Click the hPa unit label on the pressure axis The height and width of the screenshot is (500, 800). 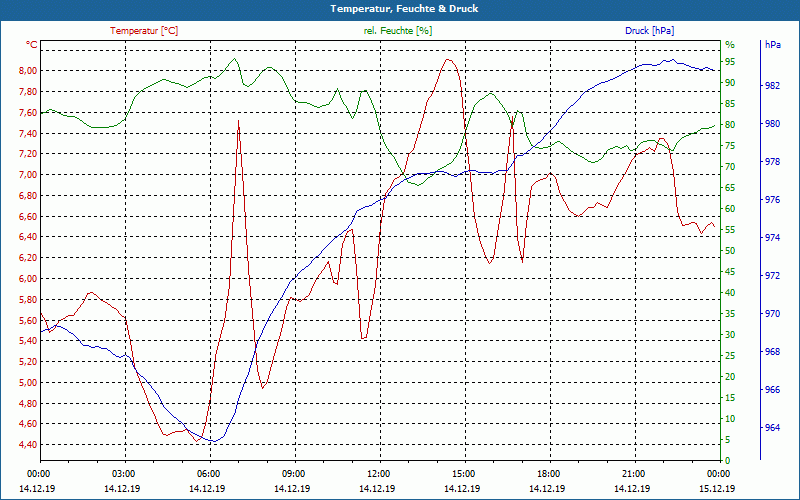[773, 44]
